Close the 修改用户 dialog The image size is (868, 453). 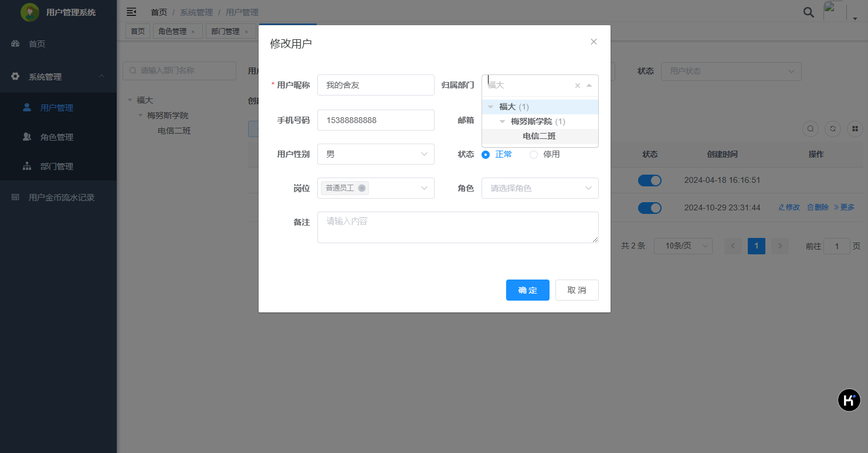(594, 42)
